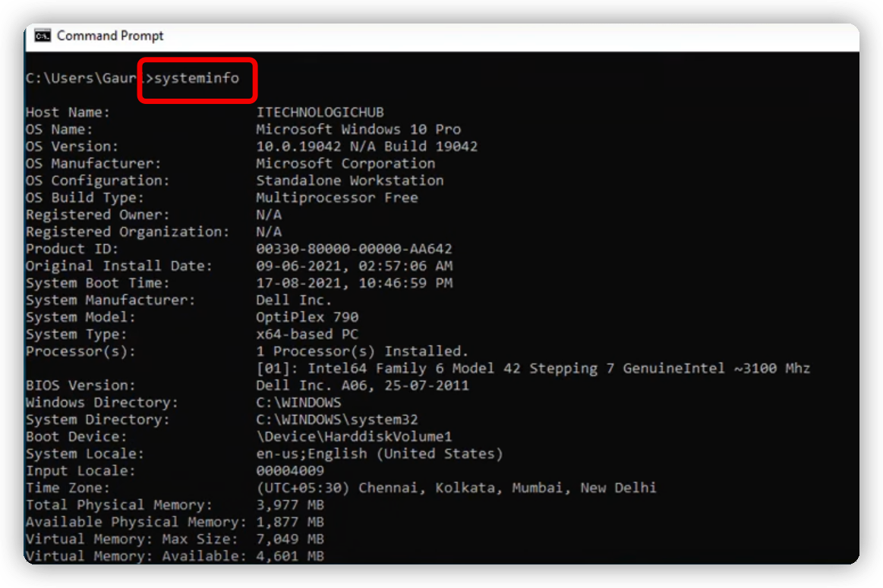Click the Command Prompt icon in title bar
The height and width of the screenshot is (588, 883).
(x=43, y=36)
